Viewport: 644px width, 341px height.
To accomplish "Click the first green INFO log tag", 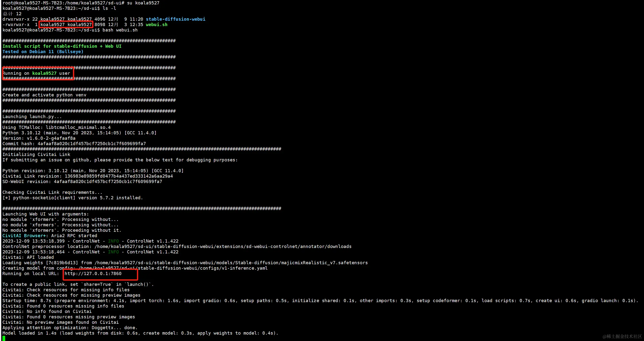I will 113,241.
